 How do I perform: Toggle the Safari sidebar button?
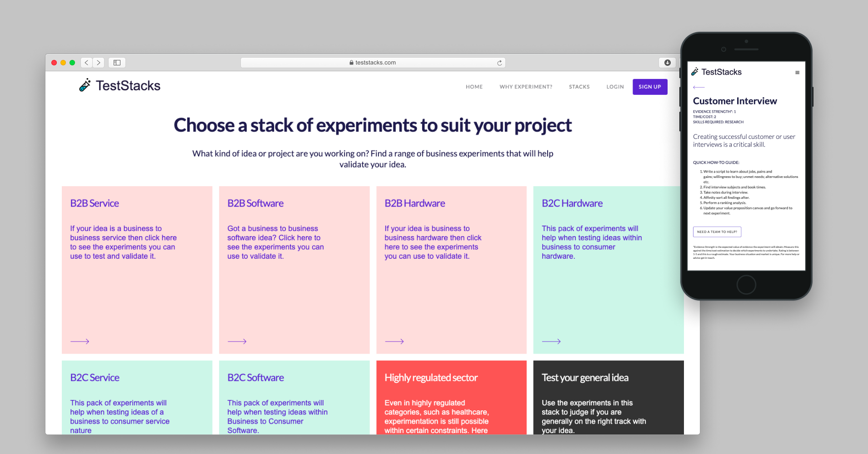[117, 63]
